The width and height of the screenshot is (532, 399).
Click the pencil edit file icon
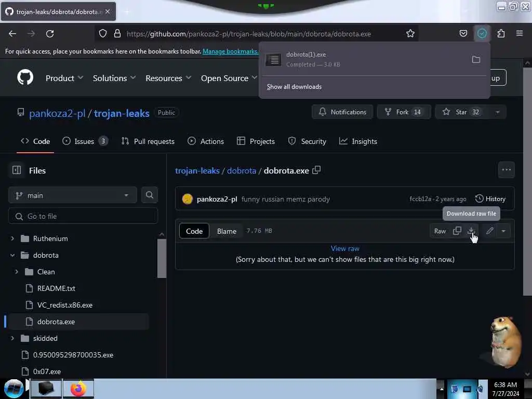click(489, 231)
